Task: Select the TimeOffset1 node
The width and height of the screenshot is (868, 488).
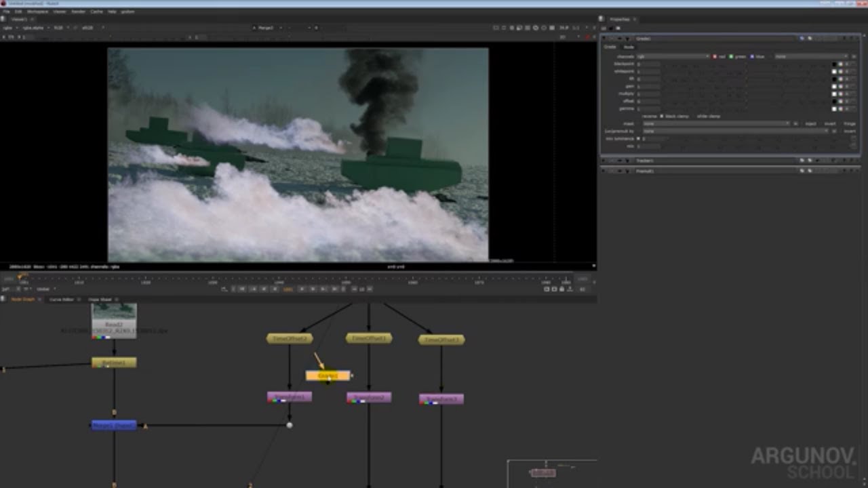Action: [368, 338]
